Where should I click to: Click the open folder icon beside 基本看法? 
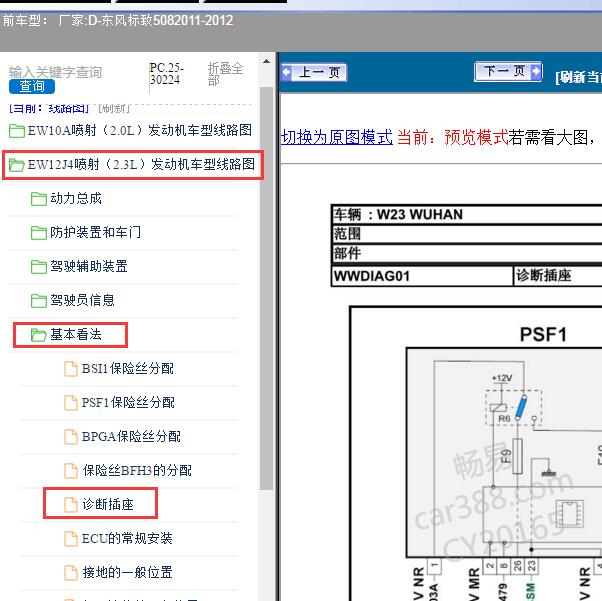[x=39, y=335]
